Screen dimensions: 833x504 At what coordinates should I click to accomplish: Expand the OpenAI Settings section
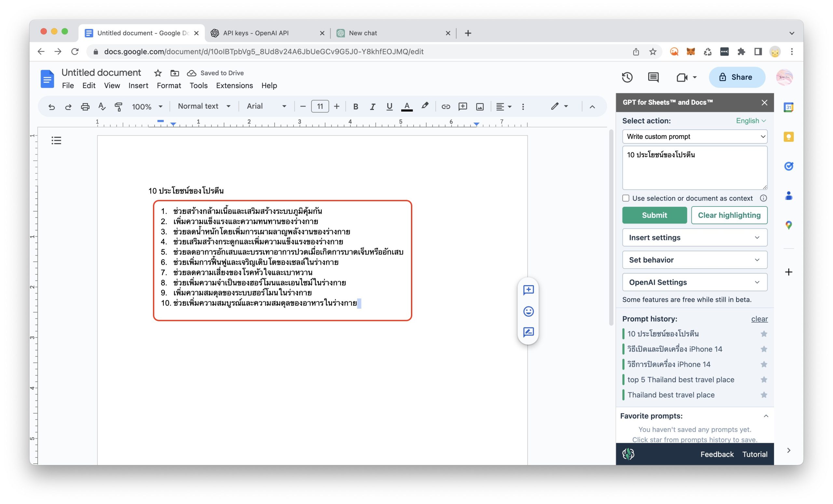tap(694, 282)
